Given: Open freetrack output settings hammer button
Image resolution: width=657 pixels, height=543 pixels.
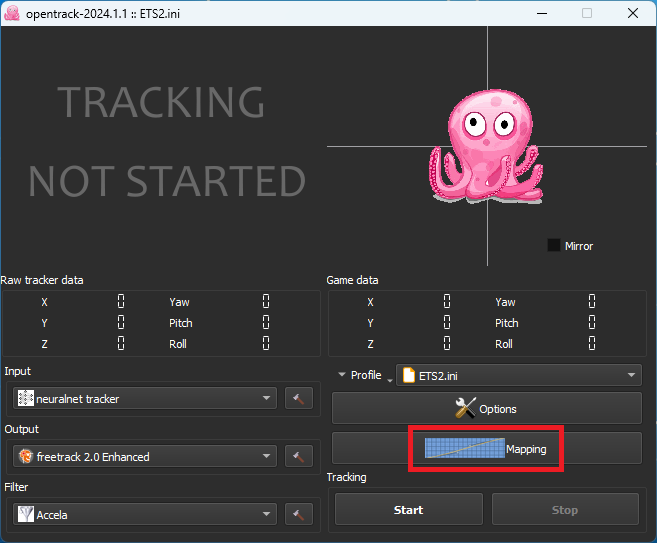Looking at the screenshot, I should [299, 456].
